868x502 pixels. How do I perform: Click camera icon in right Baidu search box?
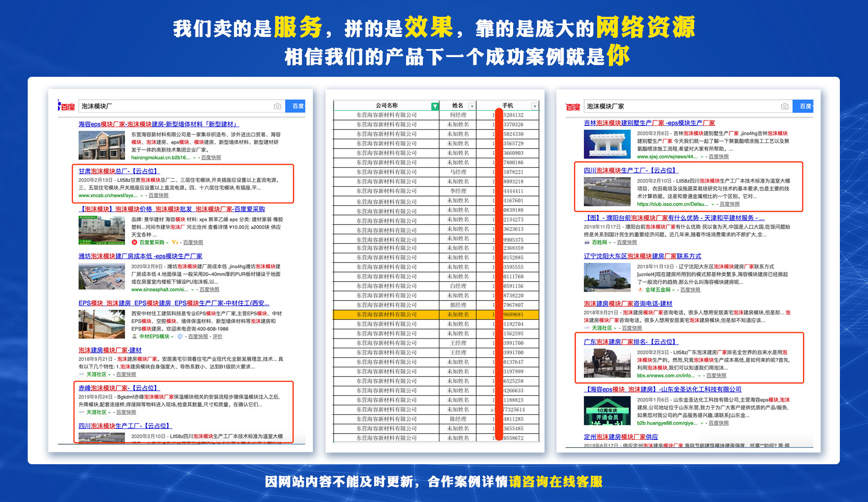(x=784, y=106)
